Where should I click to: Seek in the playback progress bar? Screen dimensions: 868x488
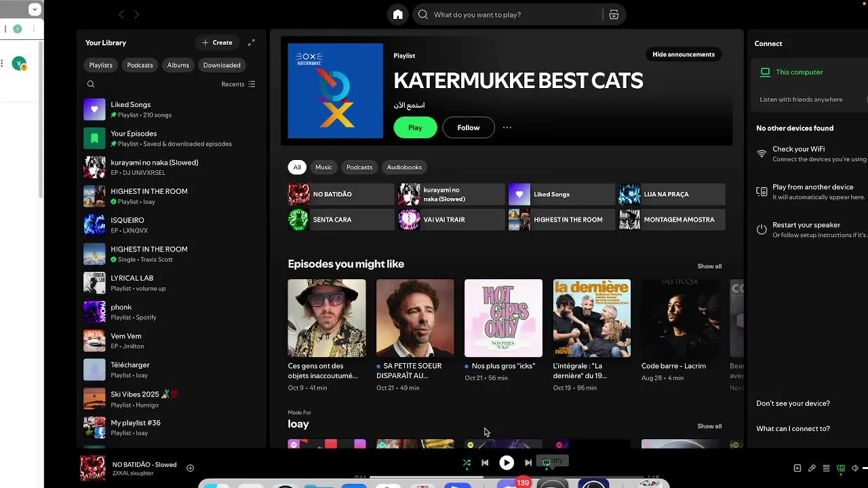pos(507,477)
